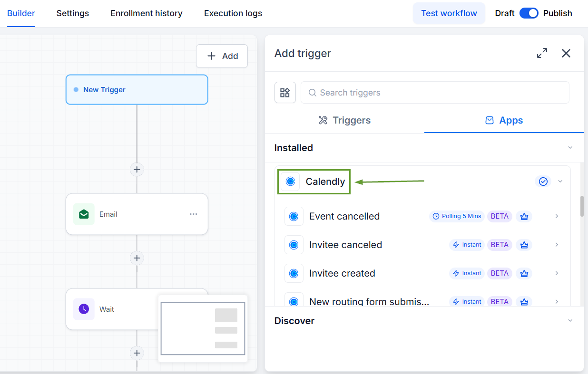This screenshot has height=374, width=588.
Task: Click the Test workflow button
Action: click(449, 13)
